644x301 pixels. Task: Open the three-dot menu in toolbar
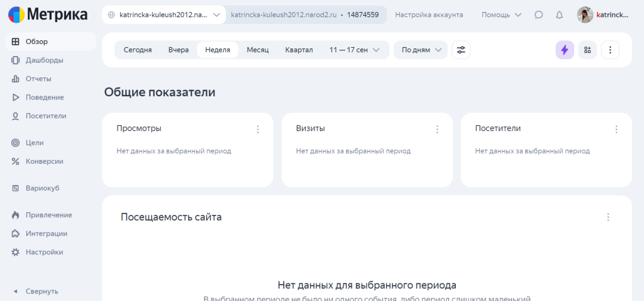pyautogui.click(x=610, y=50)
